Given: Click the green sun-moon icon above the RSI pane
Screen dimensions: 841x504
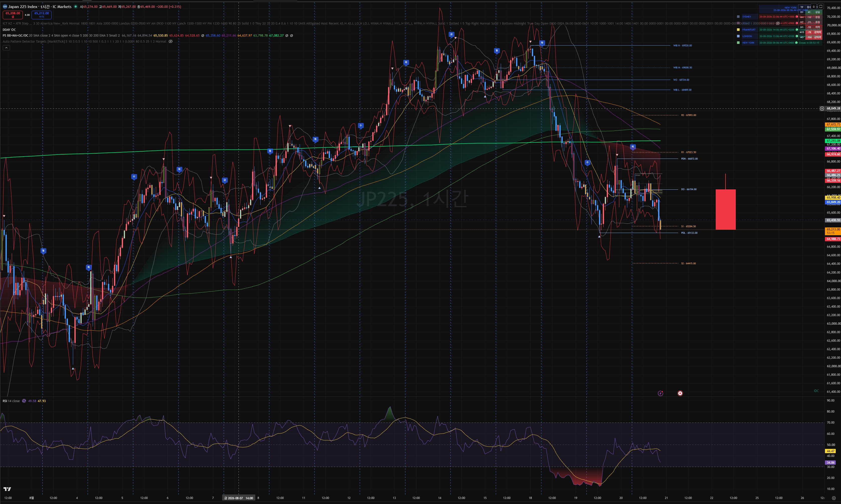Looking at the screenshot, I should (816, 391).
